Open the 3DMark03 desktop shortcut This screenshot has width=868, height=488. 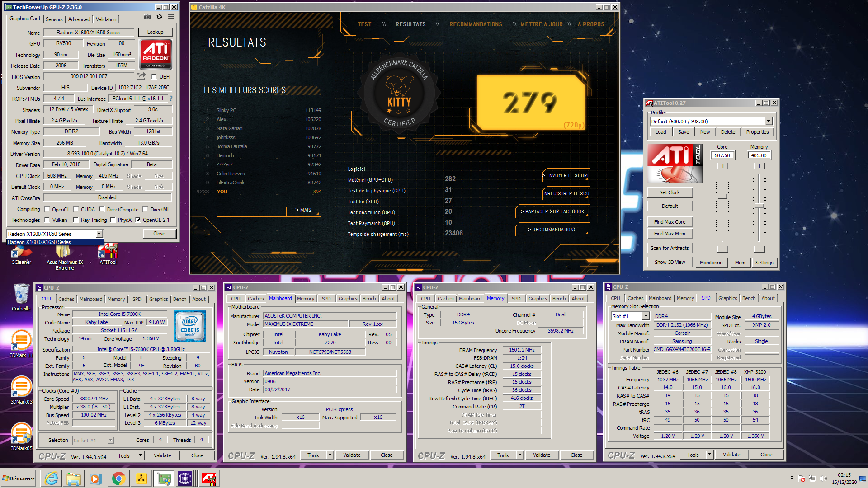pos(21,390)
